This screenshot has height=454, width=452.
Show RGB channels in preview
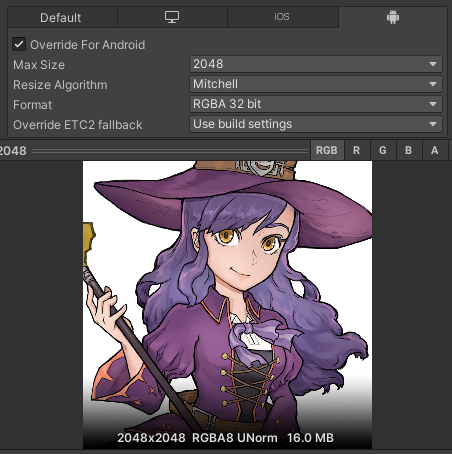point(327,150)
